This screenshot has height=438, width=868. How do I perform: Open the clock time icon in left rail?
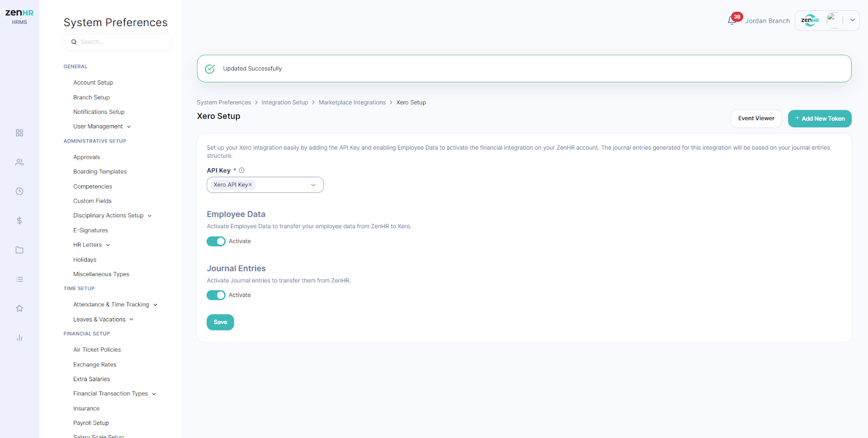tap(20, 191)
